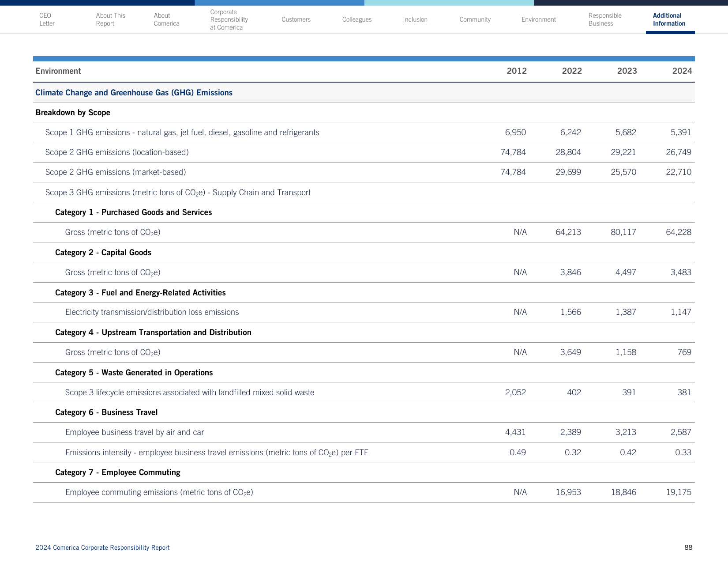Click the emissions intensity per FTE row label
Image resolution: width=728 pixels, height=563 pixels.
coord(217,453)
